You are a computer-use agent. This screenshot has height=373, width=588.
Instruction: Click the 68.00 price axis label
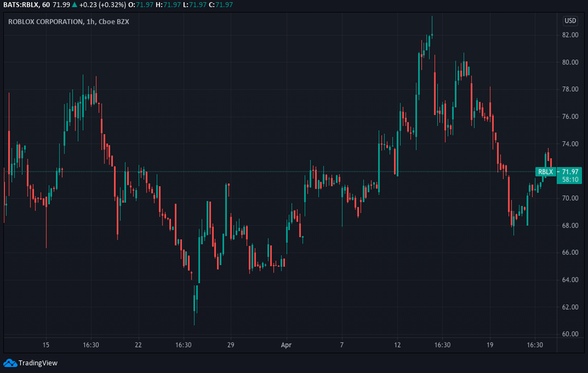point(570,226)
